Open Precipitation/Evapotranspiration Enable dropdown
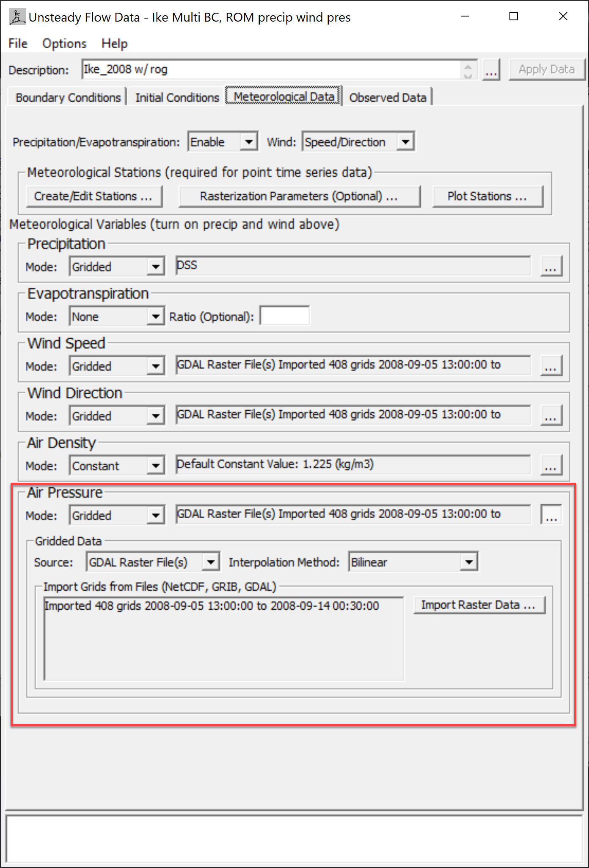 223,141
